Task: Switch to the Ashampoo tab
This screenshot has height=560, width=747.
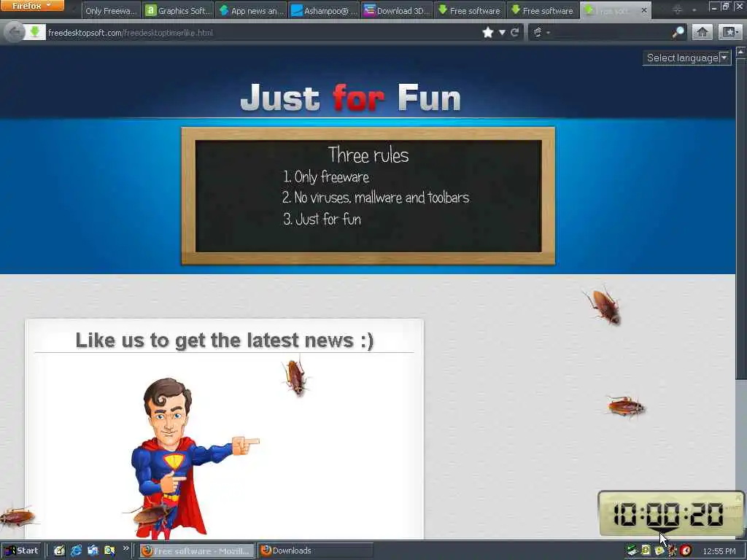Action: click(324, 10)
